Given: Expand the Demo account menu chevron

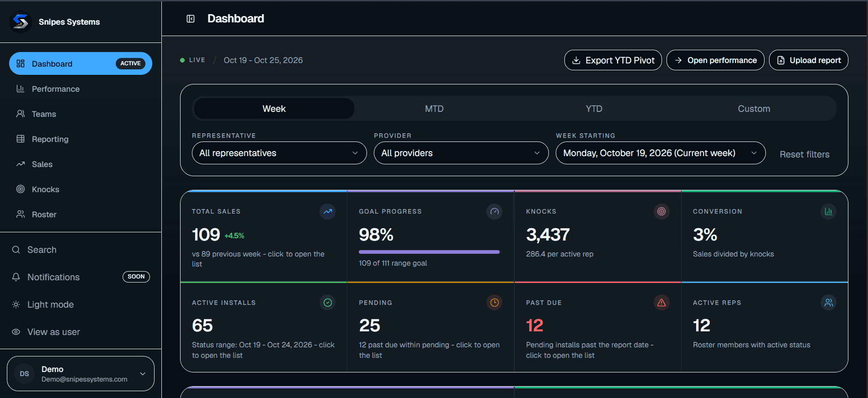Looking at the screenshot, I should (x=143, y=374).
